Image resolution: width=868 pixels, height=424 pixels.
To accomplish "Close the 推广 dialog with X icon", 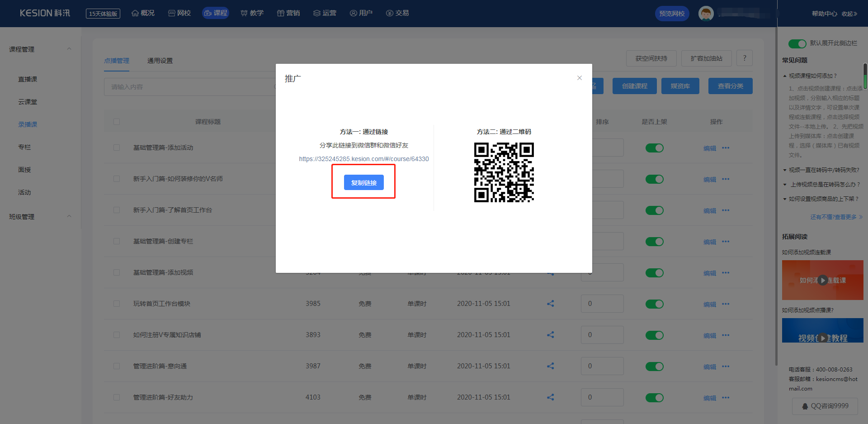I will pos(579,78).
